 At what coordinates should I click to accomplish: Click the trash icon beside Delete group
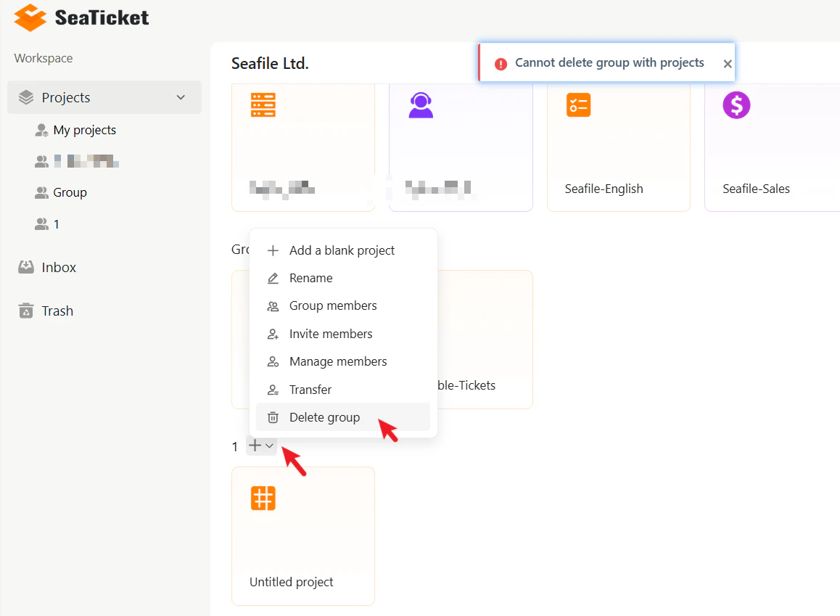click(x=273, y=418)
